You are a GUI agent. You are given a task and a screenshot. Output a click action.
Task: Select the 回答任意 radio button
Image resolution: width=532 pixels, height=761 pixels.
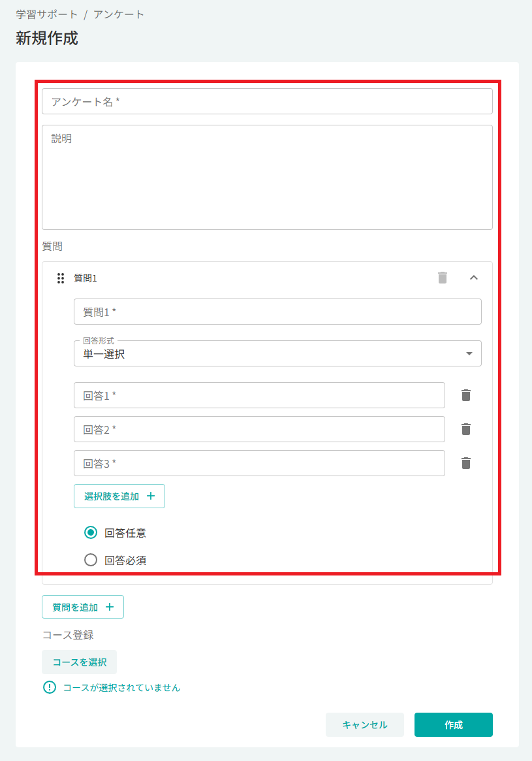pyautogui.click(x=91, y=532)
